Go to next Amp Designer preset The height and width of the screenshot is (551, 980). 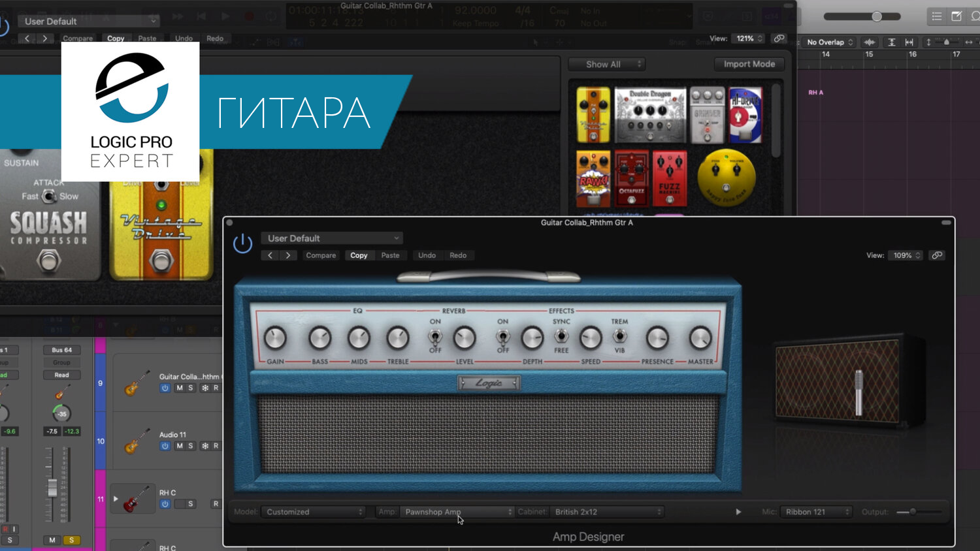[x=288, y=255]
